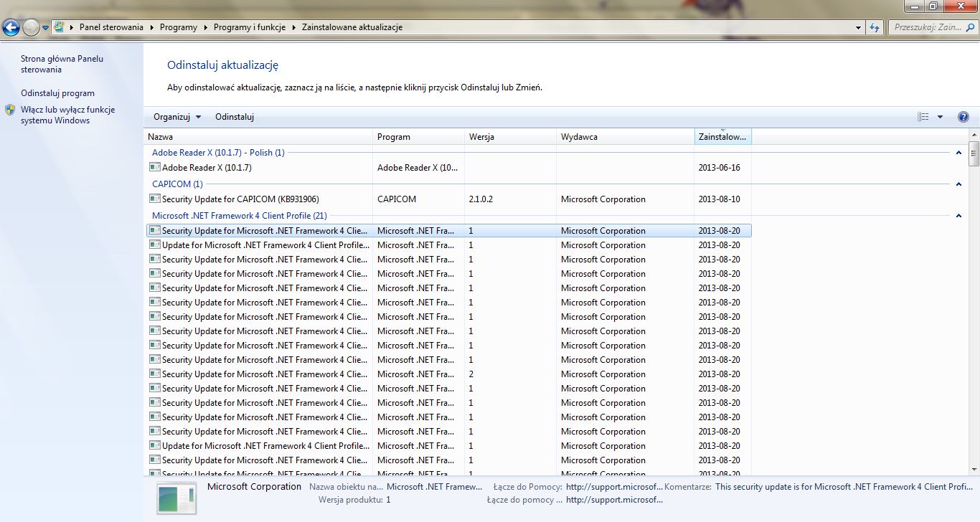Click the list scrollbar down arrow
Viewport: 980px width, 522px height.
(x=974, y=469)
